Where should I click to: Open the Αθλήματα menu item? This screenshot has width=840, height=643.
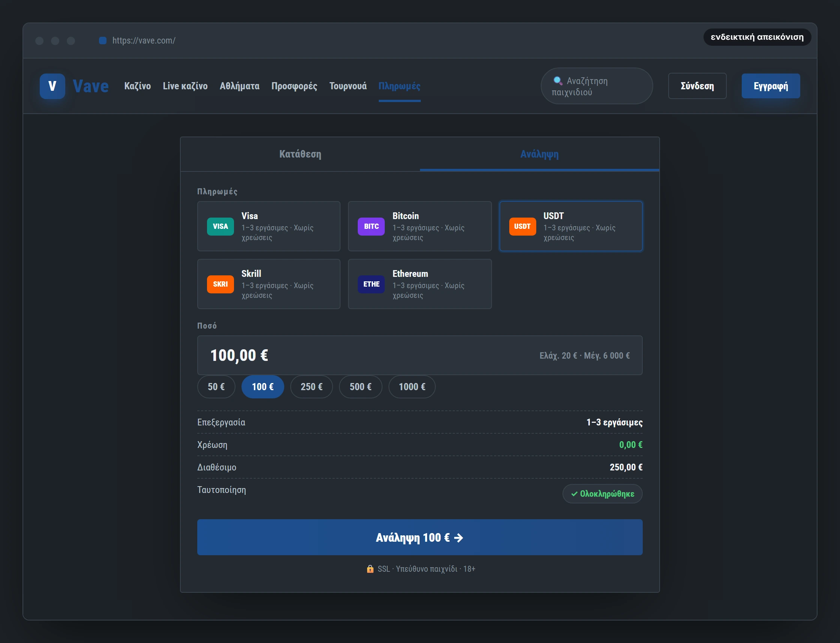[240, 86]
